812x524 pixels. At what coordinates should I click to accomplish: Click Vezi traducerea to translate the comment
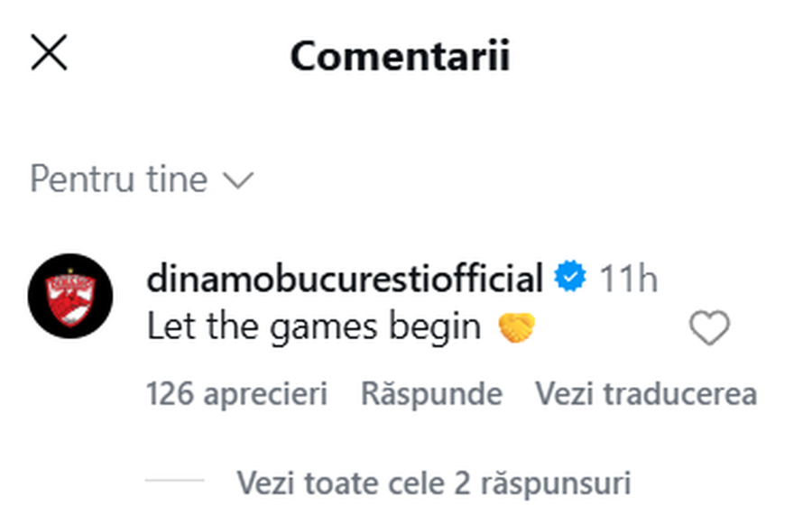(647, 394)
